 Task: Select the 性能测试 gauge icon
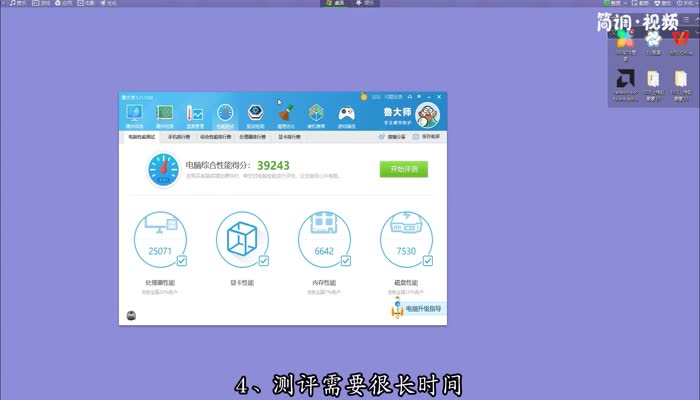click(x=225, y=113)
